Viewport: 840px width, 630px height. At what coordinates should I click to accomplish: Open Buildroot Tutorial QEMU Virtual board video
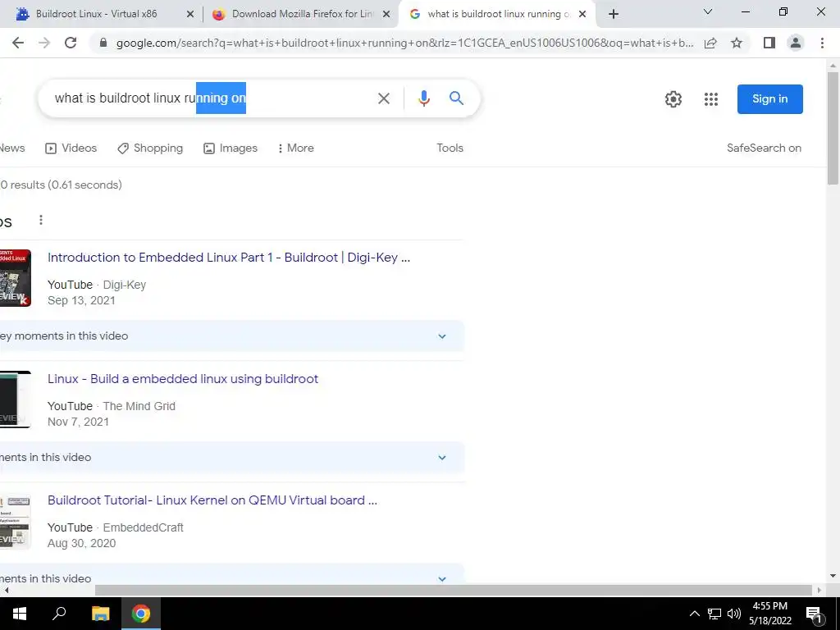[212, 500]
